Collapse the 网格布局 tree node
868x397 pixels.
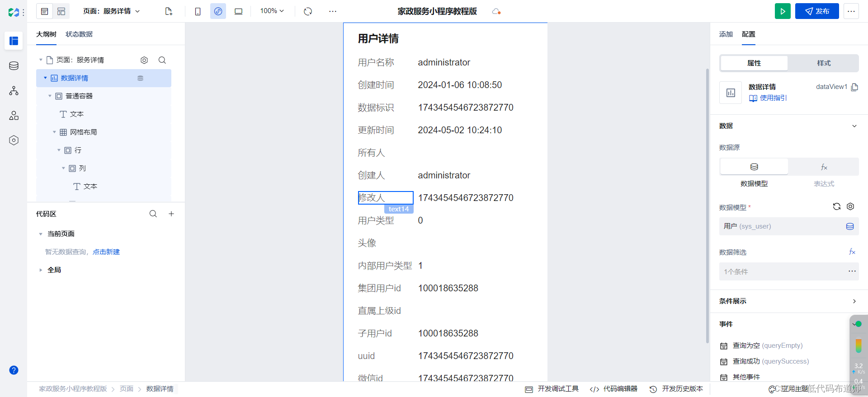(x=54, y=132)
